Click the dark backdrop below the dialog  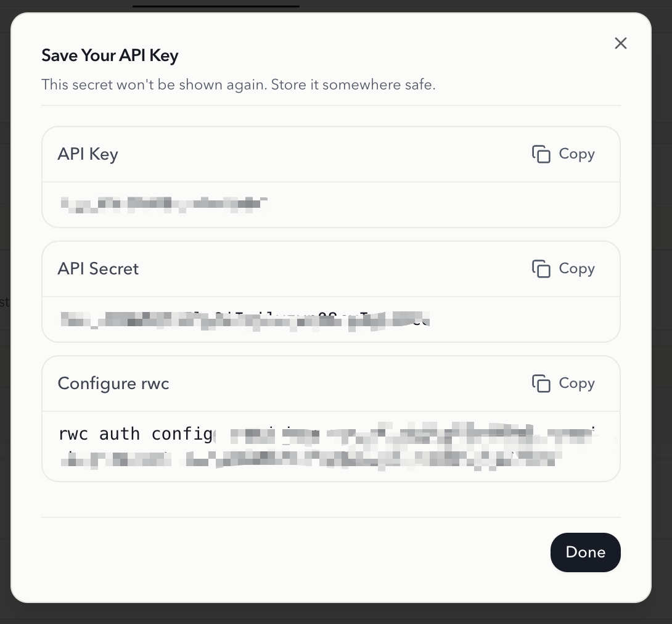tap(336, 614)
